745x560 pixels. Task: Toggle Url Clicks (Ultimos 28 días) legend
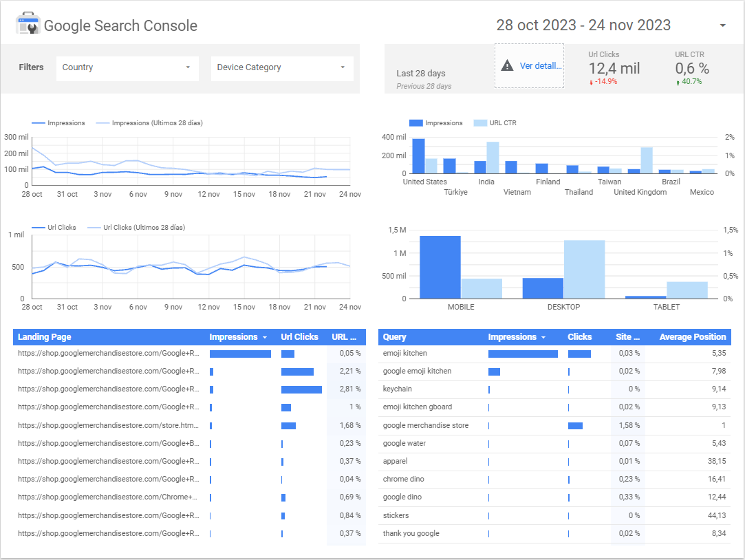click(x=143, y=228)
